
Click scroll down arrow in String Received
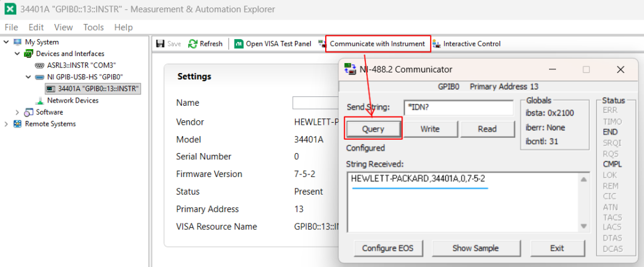(583, 226)
